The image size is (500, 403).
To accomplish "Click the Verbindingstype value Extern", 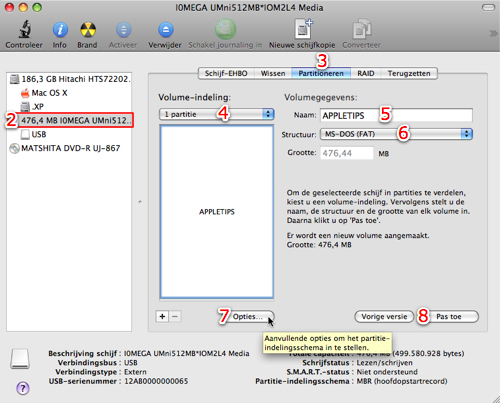I will 135,372.
